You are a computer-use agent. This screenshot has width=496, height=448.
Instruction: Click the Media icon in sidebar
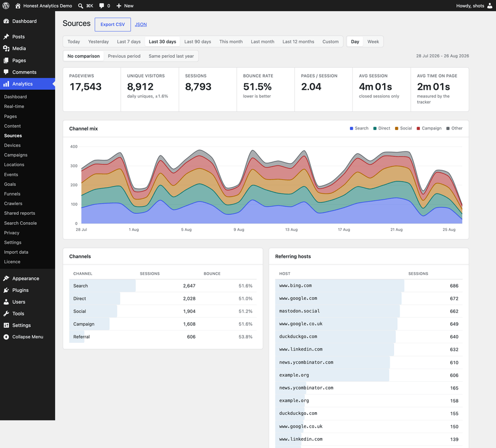point(6,48)
